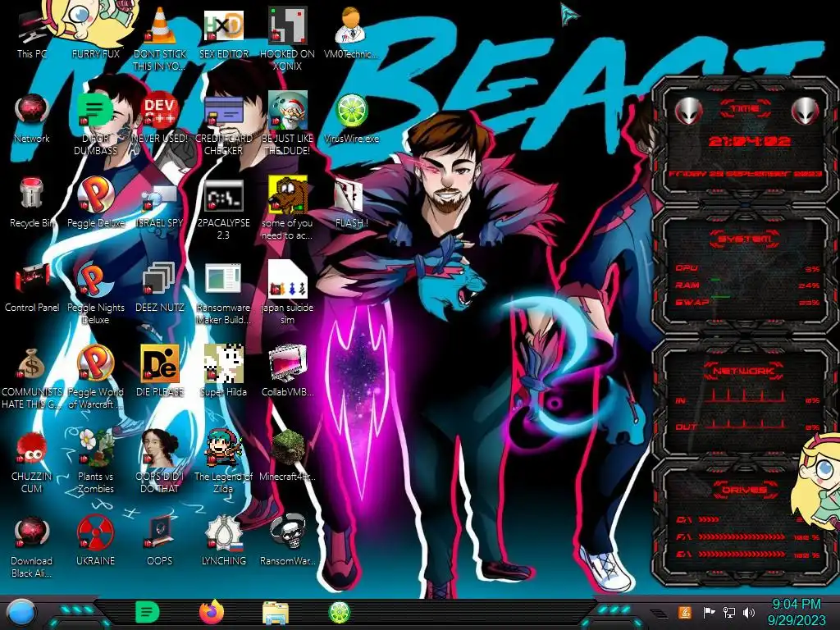Click the C:\ drive usage bar
This screenshot has height=630, width=840.
pyautogui.click(x=709, y=519)
